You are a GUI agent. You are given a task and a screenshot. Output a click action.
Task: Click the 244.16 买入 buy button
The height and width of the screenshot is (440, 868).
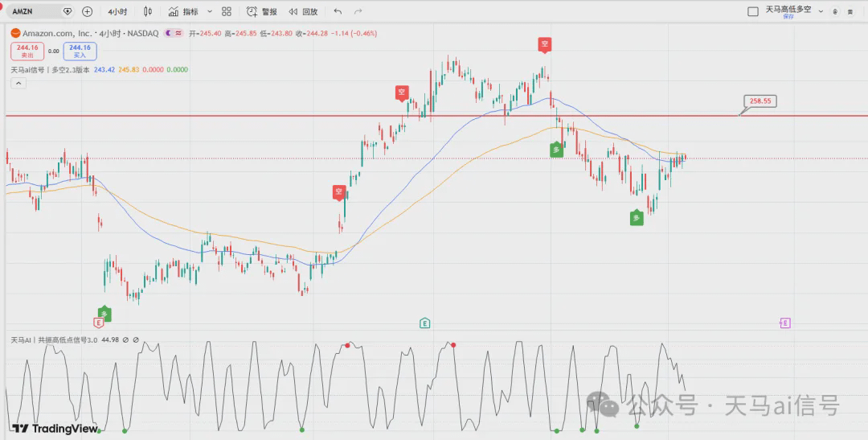pos(80,51)
